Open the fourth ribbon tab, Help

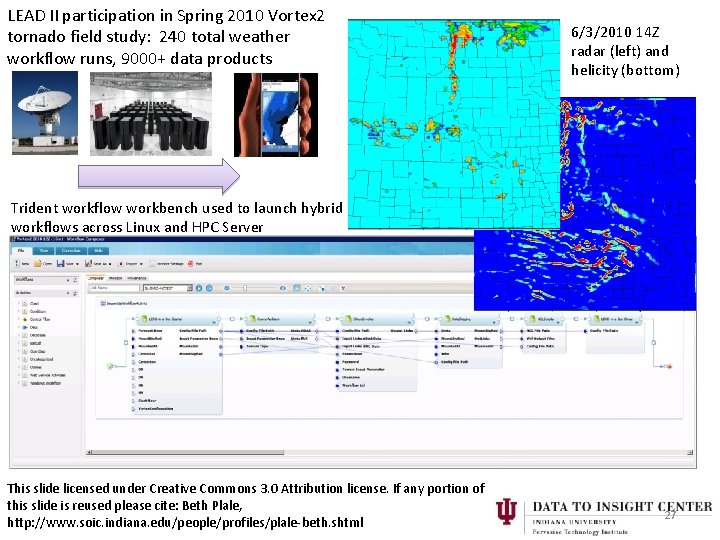99,251
